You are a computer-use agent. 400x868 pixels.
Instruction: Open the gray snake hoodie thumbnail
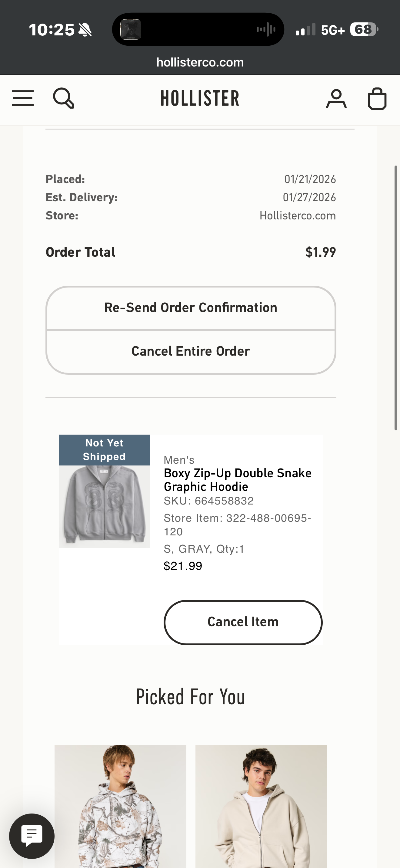[105, 506]
